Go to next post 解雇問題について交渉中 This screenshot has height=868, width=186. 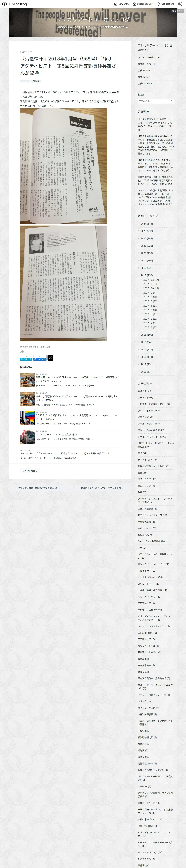coord(103,488)
